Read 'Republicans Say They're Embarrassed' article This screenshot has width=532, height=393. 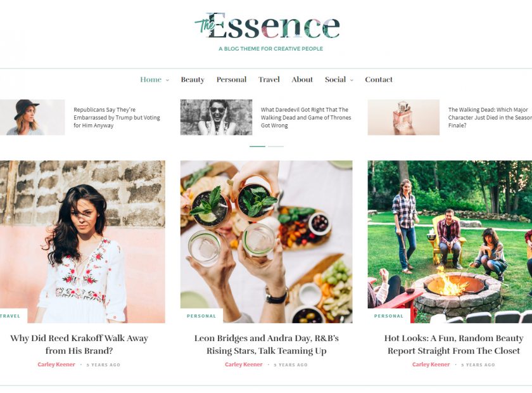[117, 117]
